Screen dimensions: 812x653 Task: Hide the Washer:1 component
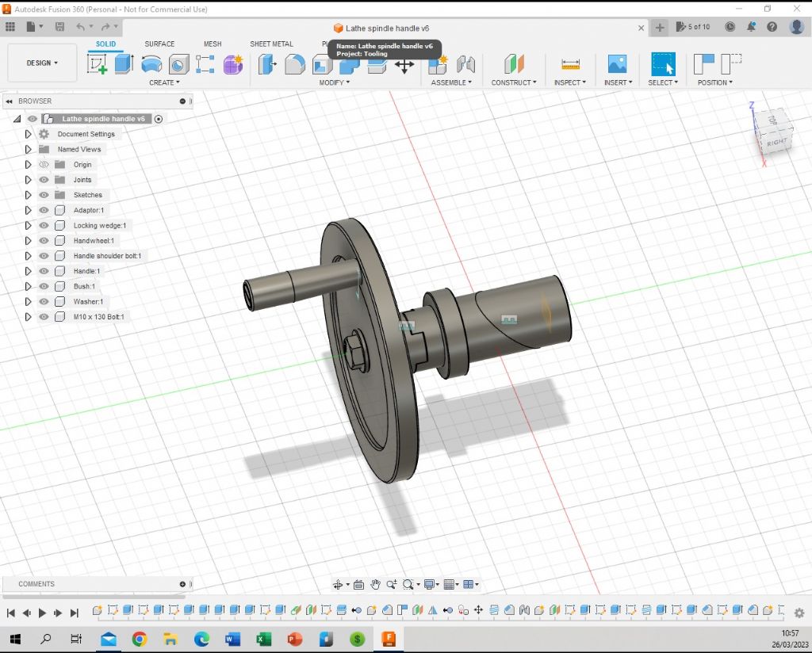[44, 301]
